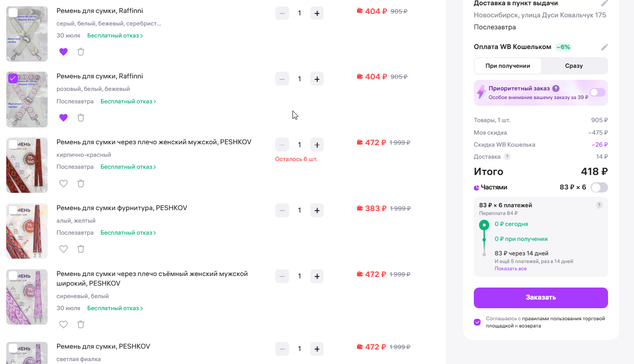Image resolution: width=634 pixels, height=364 pixels.
Task: Click the purple Заказать button
Action: pyautogui.click(x=541, y=298)
